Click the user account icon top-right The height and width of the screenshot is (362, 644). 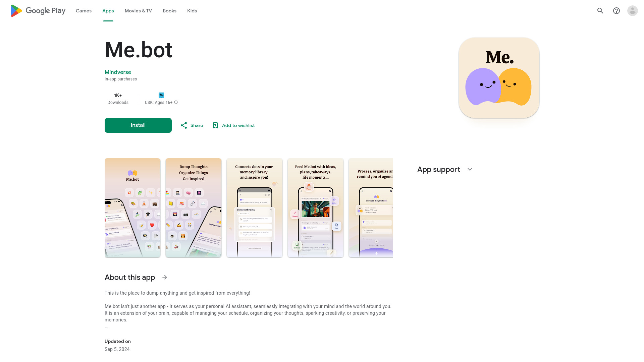pos(633,11)
